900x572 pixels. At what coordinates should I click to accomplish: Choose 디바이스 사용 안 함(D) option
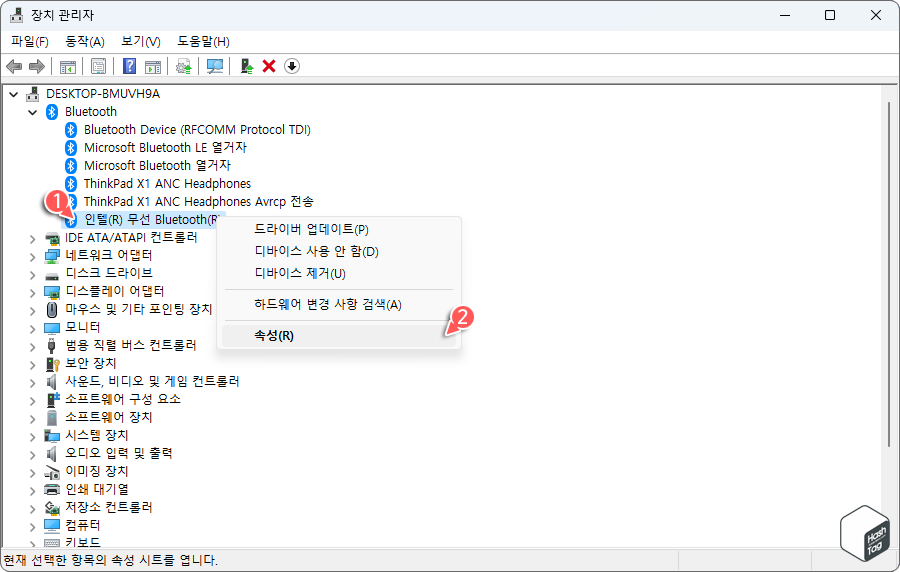point(339,251)
